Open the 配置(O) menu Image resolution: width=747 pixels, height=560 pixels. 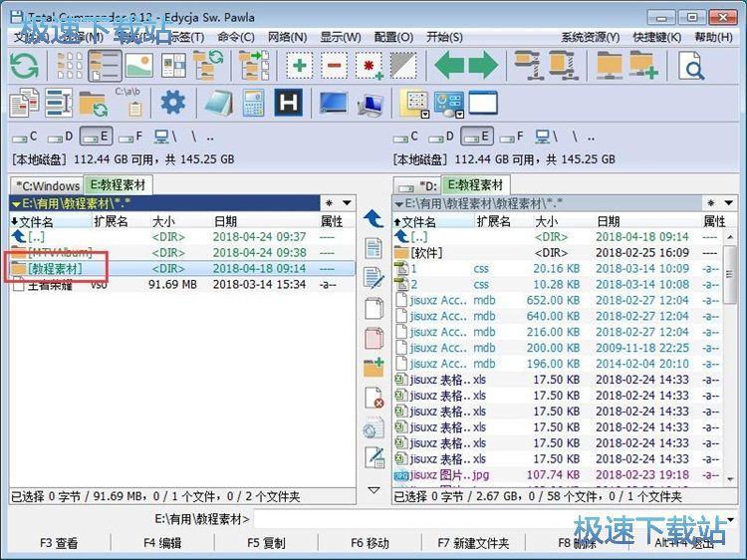(x=393, y=37)
